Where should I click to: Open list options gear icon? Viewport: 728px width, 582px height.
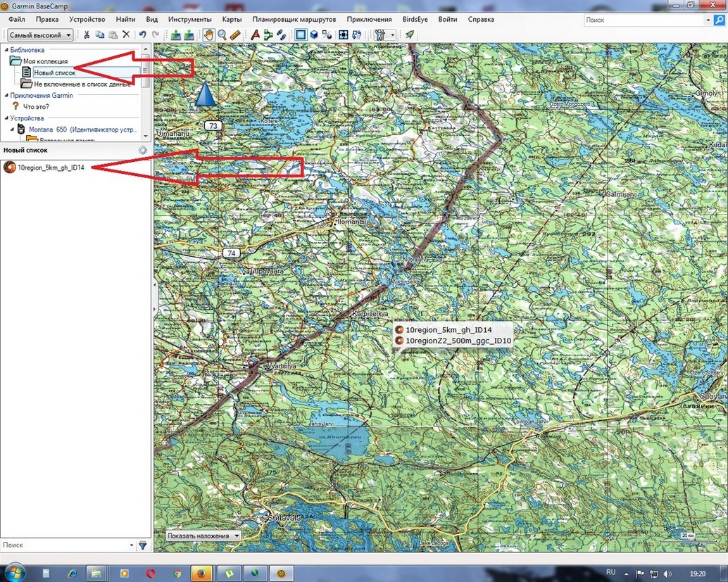(x=143, y=150)
